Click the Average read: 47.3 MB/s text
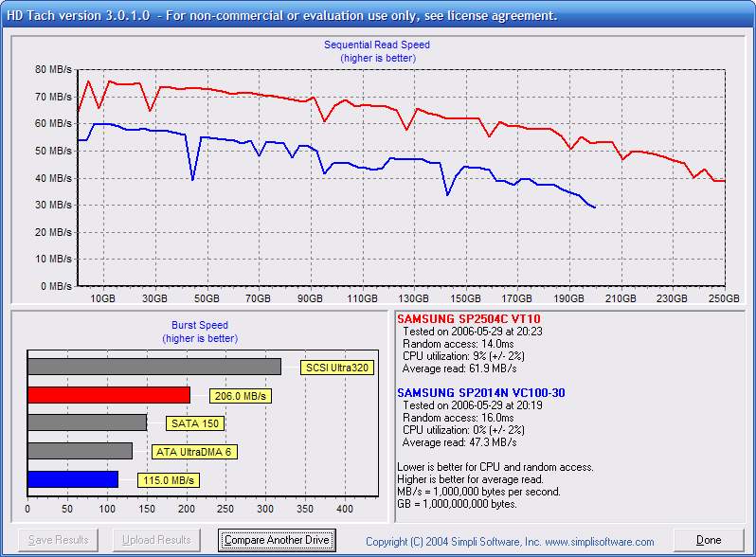Screen dimensions: 756x557 (x=459, y=442)
